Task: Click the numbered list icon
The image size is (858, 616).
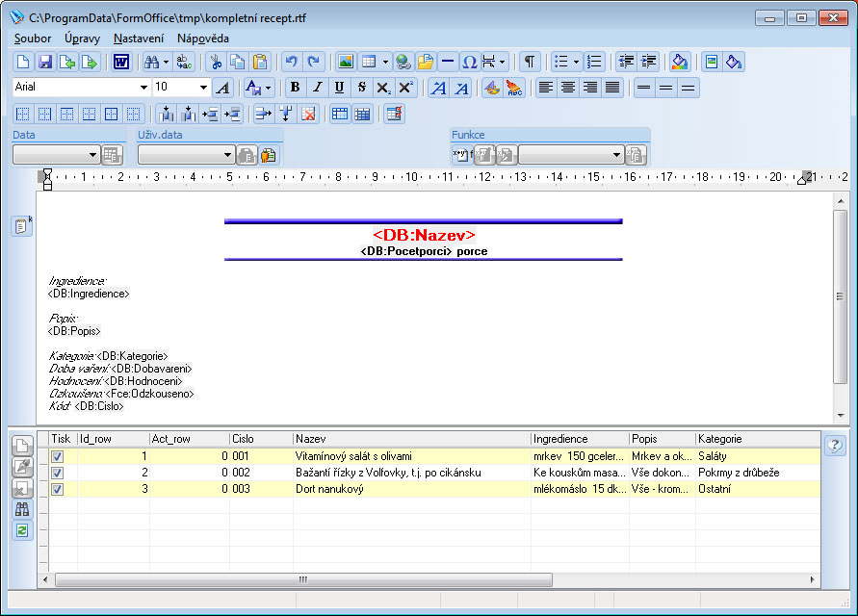Action: [594, 62]
